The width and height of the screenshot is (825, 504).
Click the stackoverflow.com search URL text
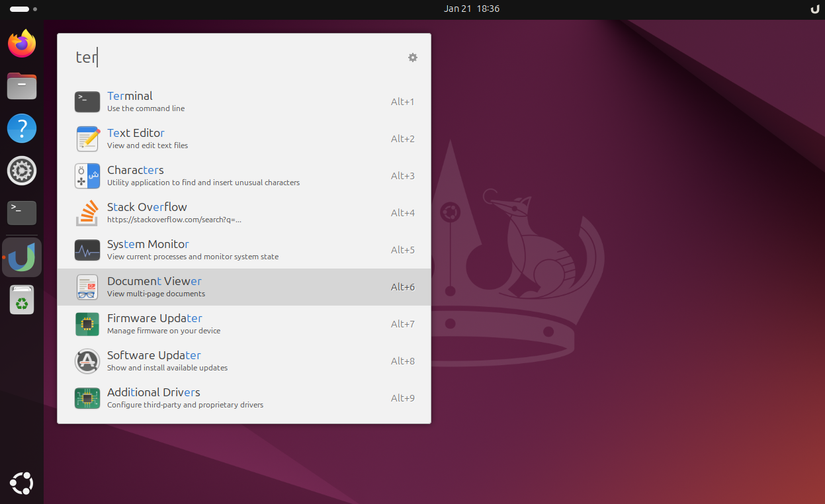pyautogui.click(x=174, y=220)
